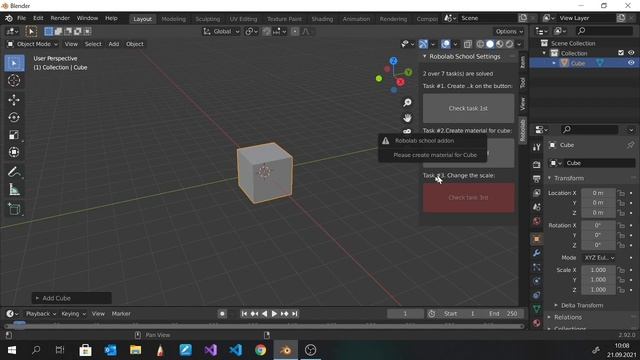Image resolution: width=640 pixels, height=360 pixels.
Task: Click the Blender logo menu icon
Action: coord(9,18)
